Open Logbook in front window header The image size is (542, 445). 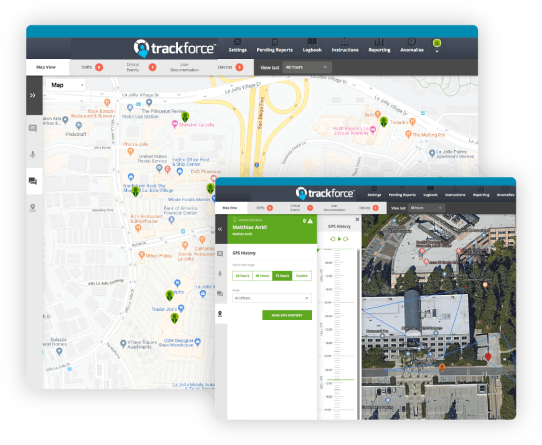[x=430, y=192]
